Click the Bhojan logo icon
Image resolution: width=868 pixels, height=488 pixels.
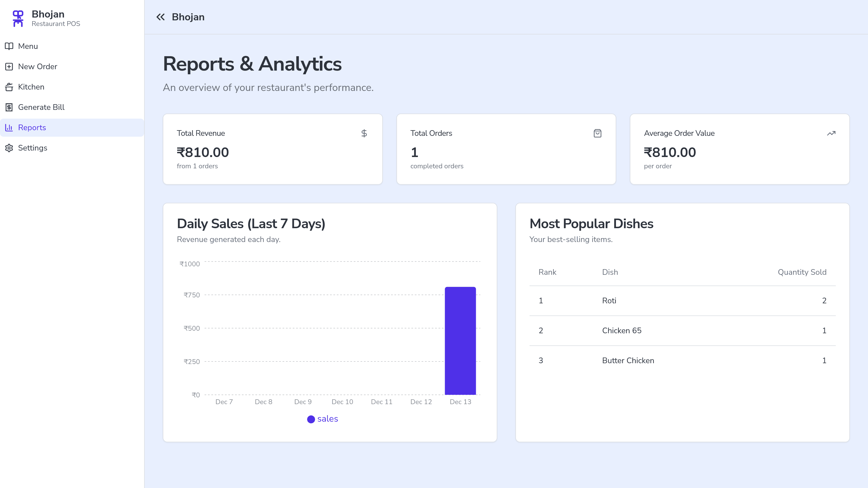pos(18,19)
